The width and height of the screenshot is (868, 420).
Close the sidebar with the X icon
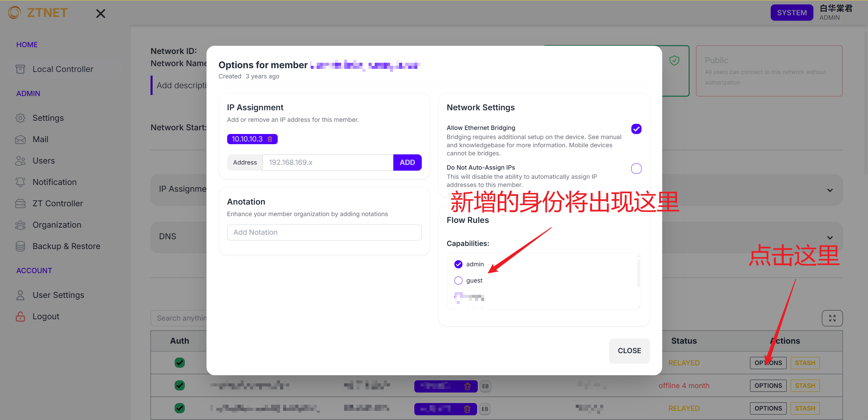(x=101, y=14)
